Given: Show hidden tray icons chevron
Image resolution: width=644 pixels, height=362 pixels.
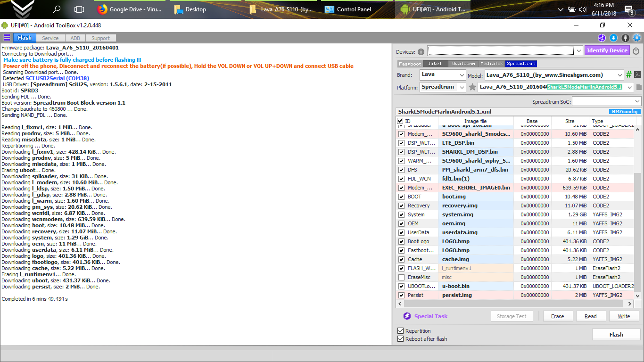Looking at the screenshot, I should coord(561,9).
